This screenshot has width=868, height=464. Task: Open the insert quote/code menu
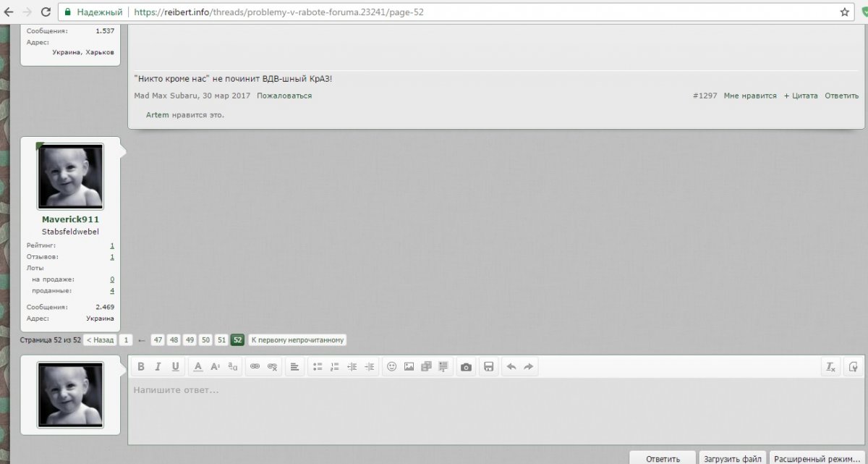click(443, 367)
